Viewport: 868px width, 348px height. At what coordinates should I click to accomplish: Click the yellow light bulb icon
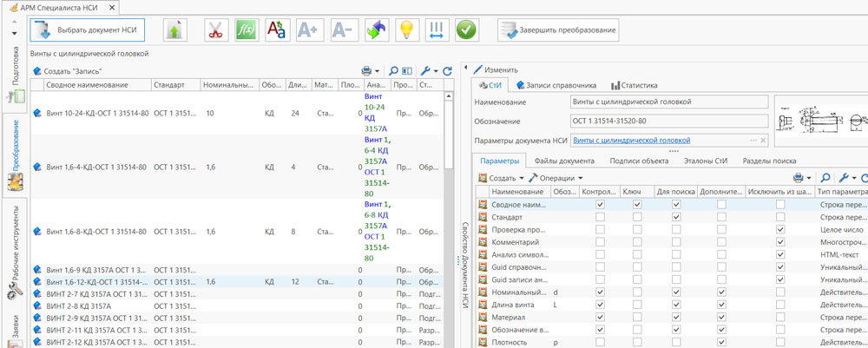408,30
